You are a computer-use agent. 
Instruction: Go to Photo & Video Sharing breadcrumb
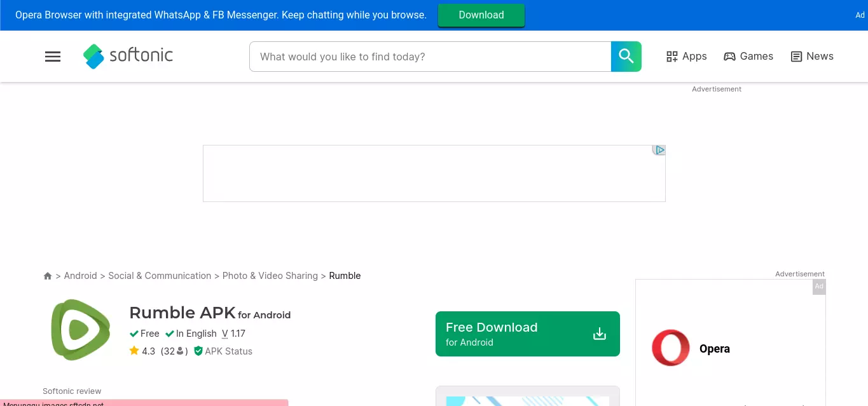(270, 276)
